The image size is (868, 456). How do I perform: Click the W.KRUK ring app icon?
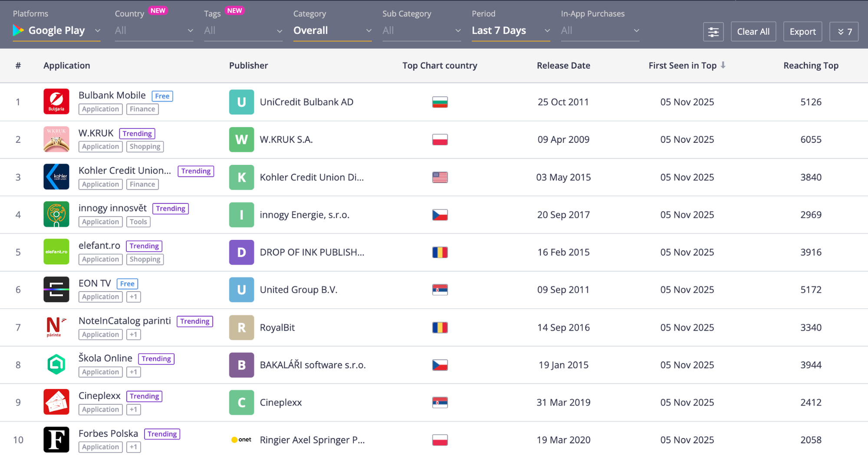(56, 139)
